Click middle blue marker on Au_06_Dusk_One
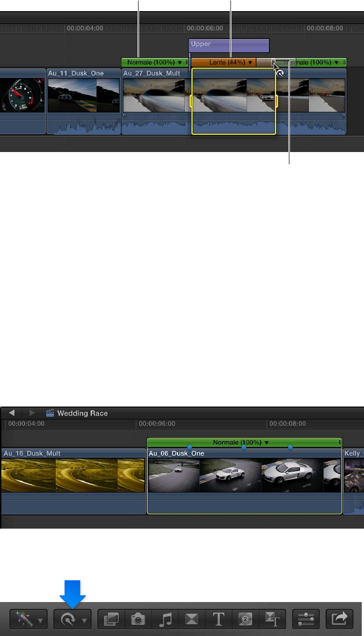This screenshot has height=636, width=364. point(244,447)
